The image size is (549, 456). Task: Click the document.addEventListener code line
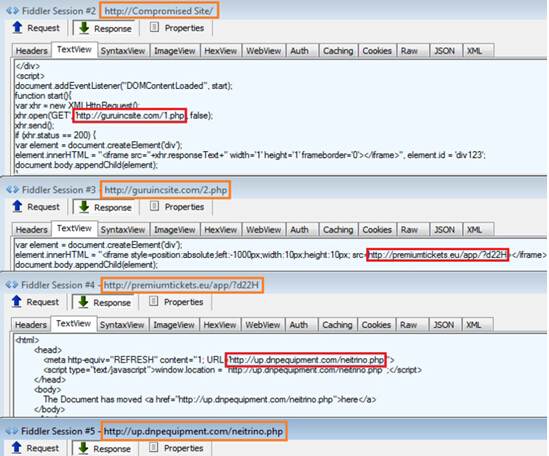click(124, 86)
